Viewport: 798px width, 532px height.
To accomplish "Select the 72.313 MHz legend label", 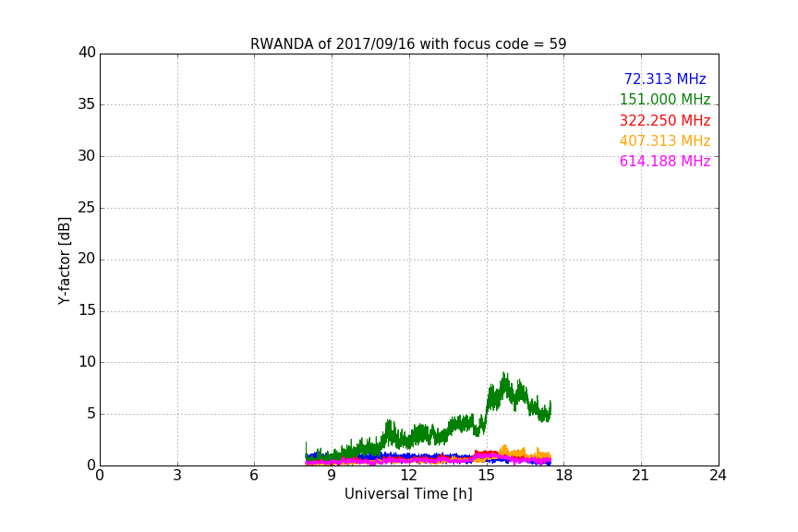I will [665, 79].
